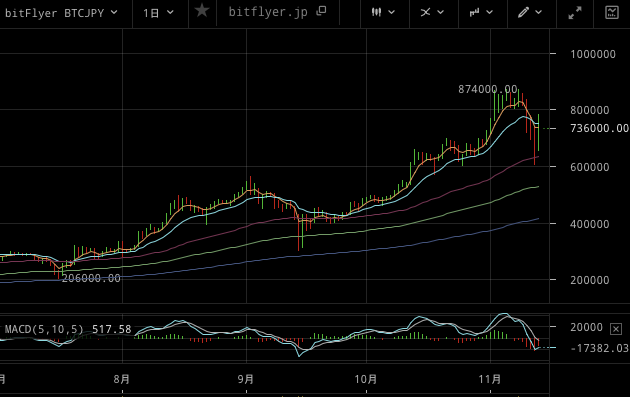Click the MACD 20000 axis label
The image size is (630, 397).
pyautogui.click(x=586, y=327)
